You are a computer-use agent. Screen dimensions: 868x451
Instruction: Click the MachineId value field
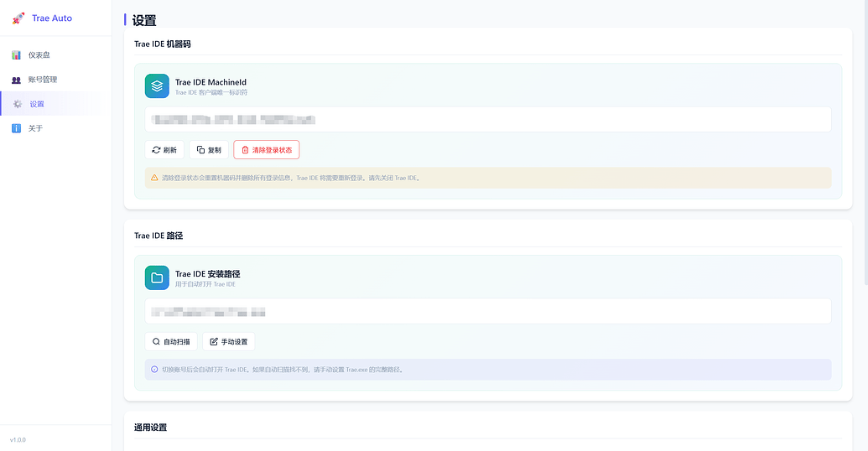pos(488,120)
